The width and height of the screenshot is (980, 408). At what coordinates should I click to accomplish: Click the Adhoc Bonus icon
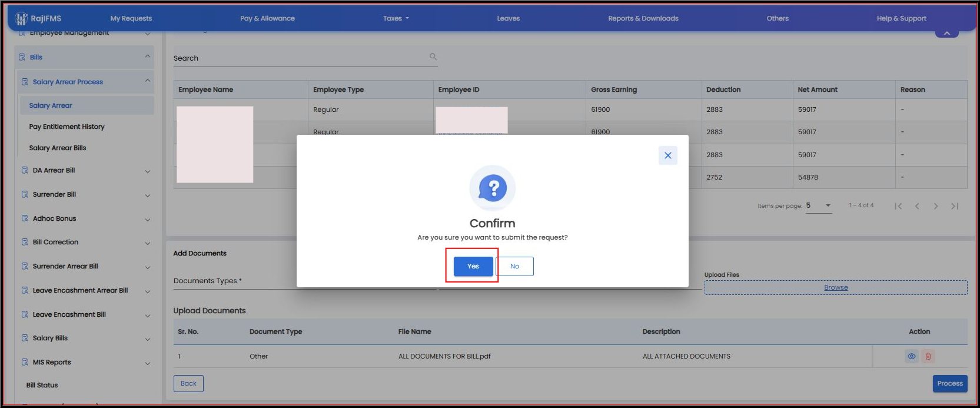[25, 218]
